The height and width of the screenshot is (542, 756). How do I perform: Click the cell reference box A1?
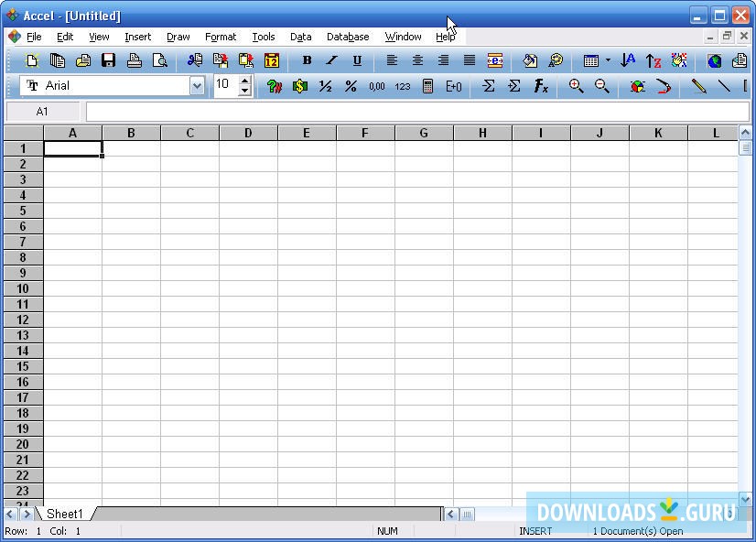point(42,112)
